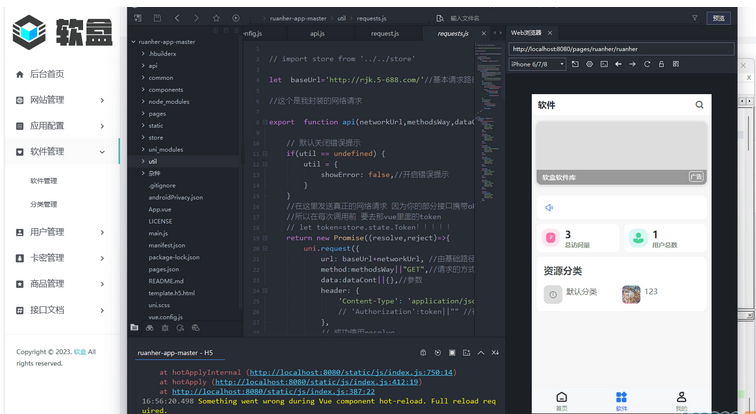Open the 我的 profile icon in the bottom navigation
756x414 pixels.
click(x=681, y=399)
